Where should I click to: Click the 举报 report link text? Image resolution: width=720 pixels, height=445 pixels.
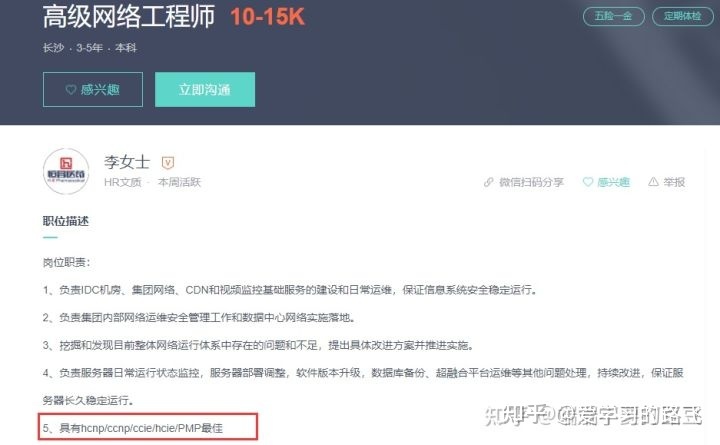pyautogui.click(x=674, y=182)
